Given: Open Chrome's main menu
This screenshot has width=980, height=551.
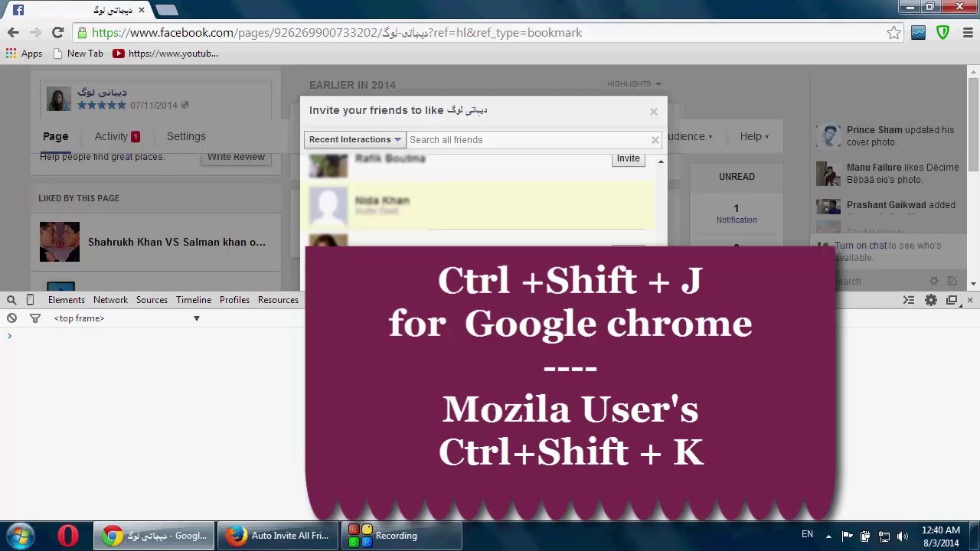Looking at the screenshot, I should click(x=968, y=33).
